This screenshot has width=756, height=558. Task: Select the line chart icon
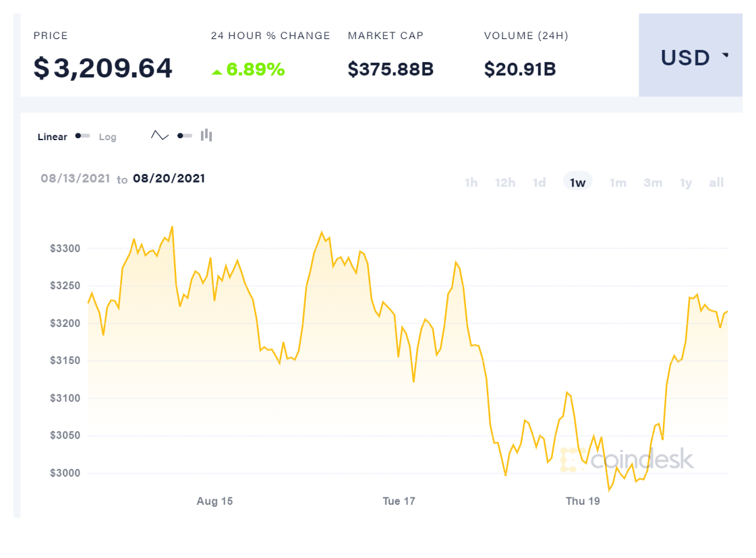(x=160, y=135)
